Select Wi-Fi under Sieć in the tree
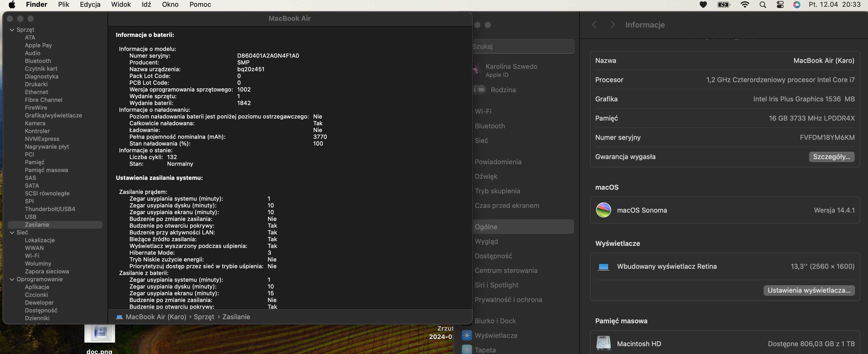Screen dimensions: 868x354 coord(32,256)
